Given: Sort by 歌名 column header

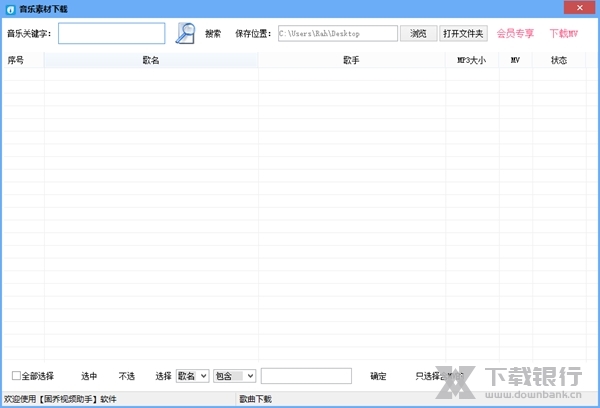Looking at the screenshot, I should [x=151, y=60].
